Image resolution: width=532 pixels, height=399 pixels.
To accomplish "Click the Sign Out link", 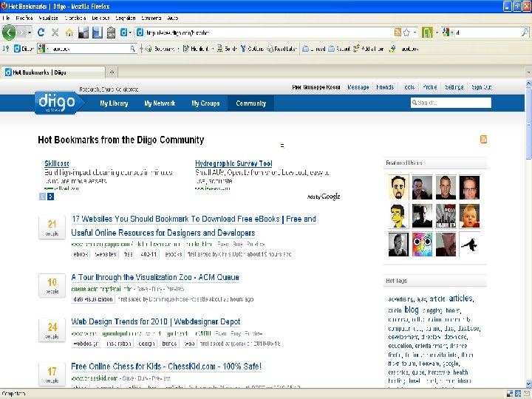I will (481, 87).
